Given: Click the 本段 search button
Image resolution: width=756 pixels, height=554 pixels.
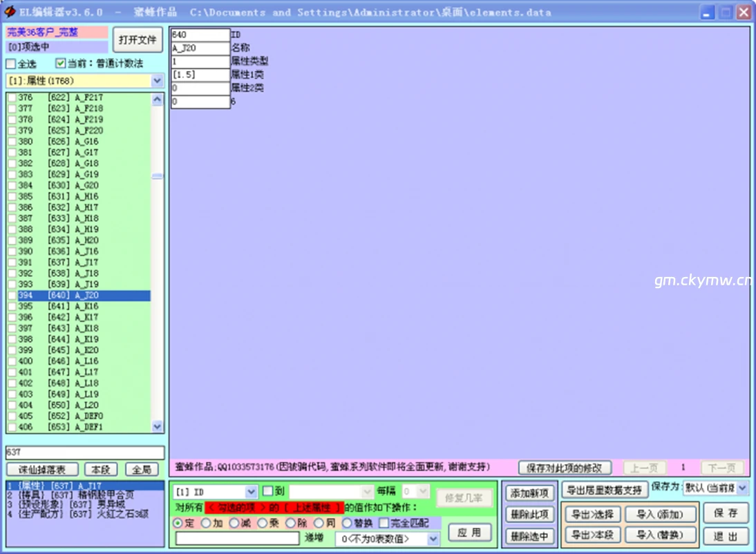Looking at the screenshot, I should click(x=101, y=470).
